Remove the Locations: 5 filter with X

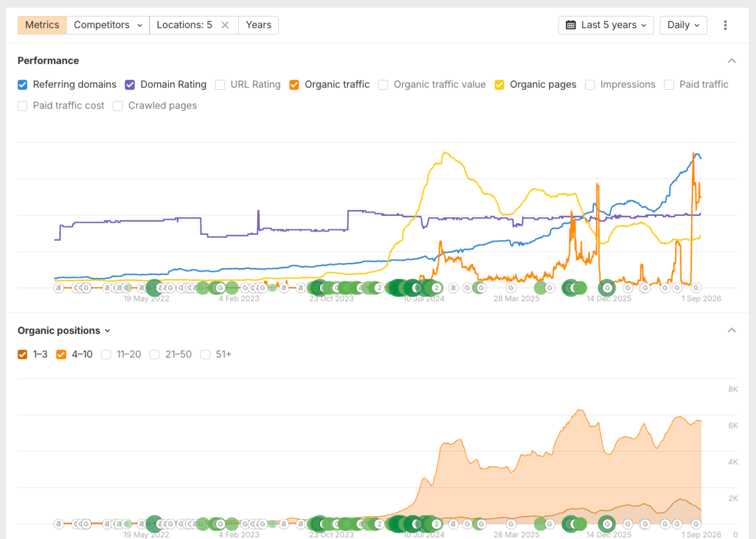(x=225, y=25)
